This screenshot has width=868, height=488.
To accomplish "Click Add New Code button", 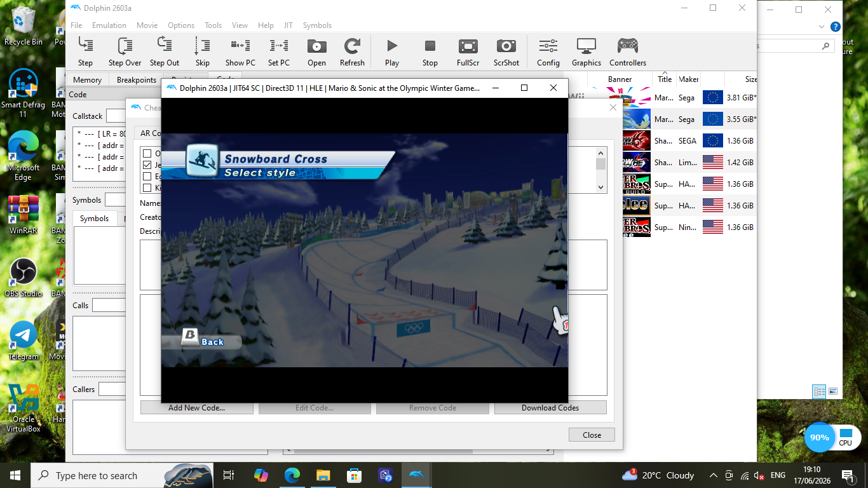I will point(196,408).
